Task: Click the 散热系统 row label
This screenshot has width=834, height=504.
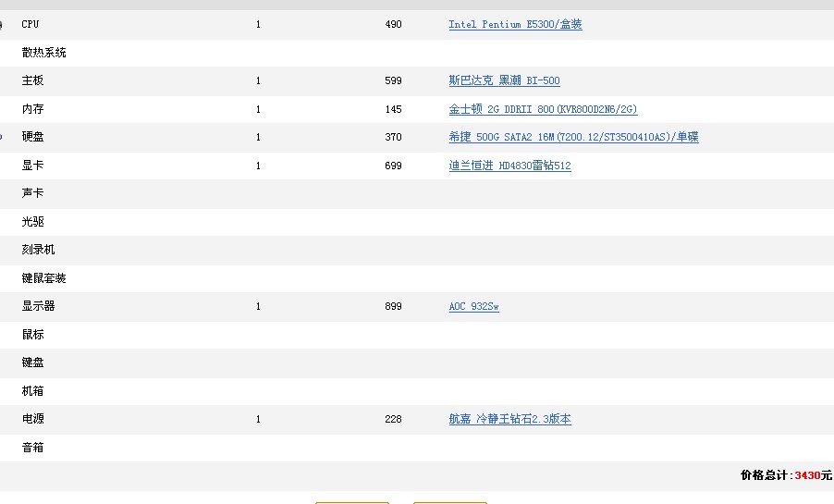Action: point(43,53)
